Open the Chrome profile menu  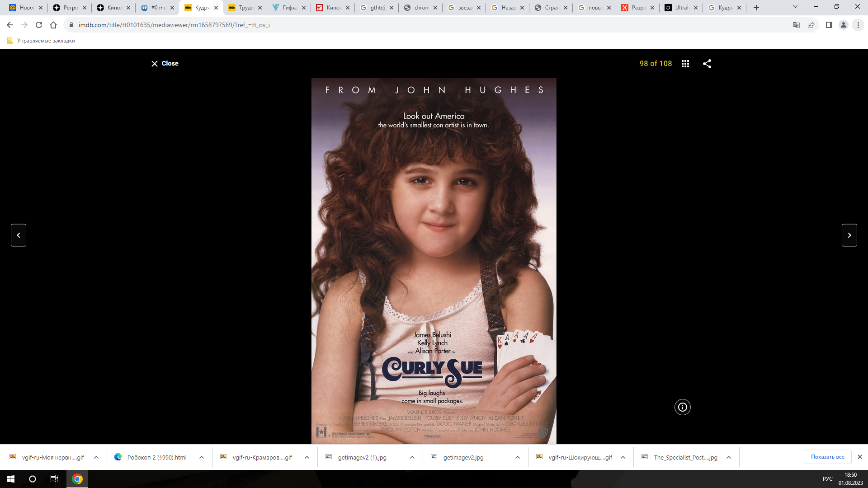pos(844,25)
